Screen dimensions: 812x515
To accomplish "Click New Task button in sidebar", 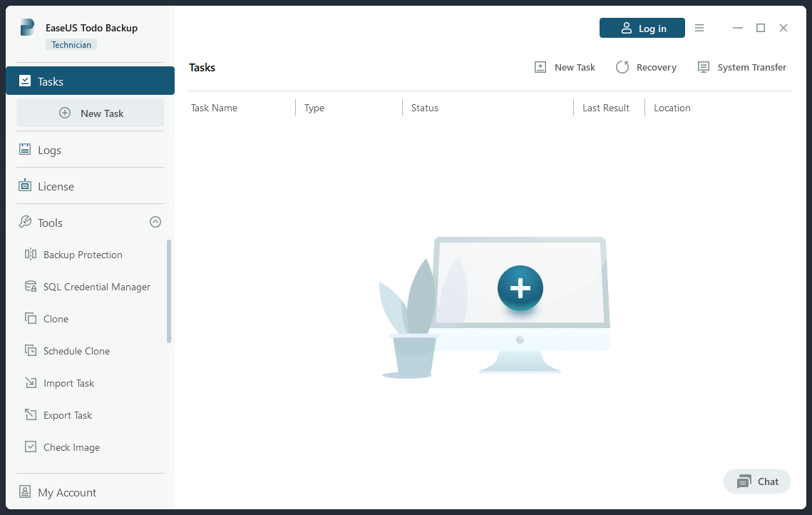I will (91, 113).
